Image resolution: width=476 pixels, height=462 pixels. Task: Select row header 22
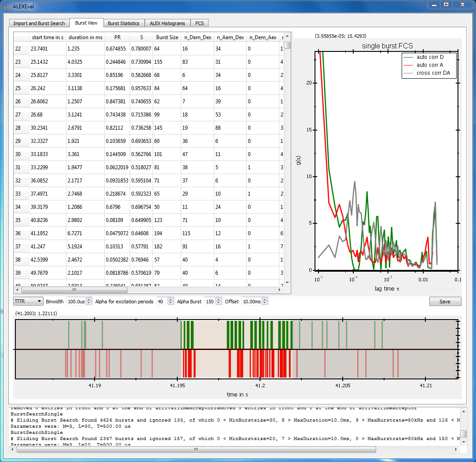pyautogui.click(x=21, y=48)
